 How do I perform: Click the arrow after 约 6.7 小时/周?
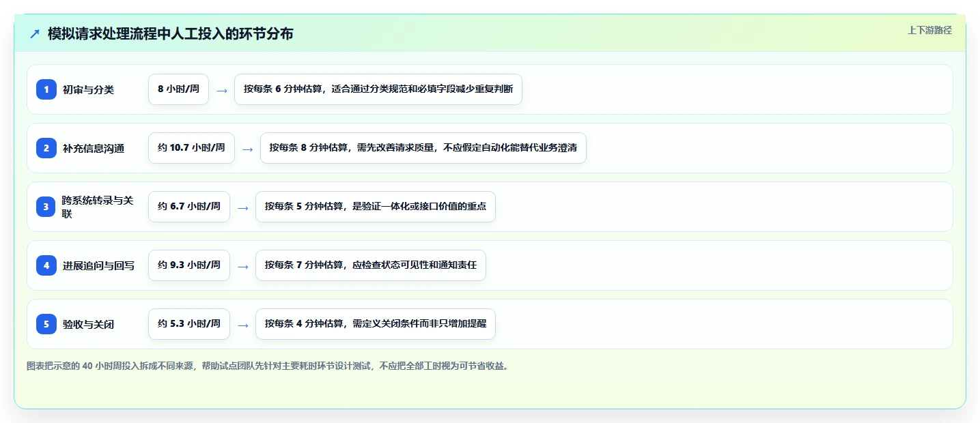coord(242,207)
